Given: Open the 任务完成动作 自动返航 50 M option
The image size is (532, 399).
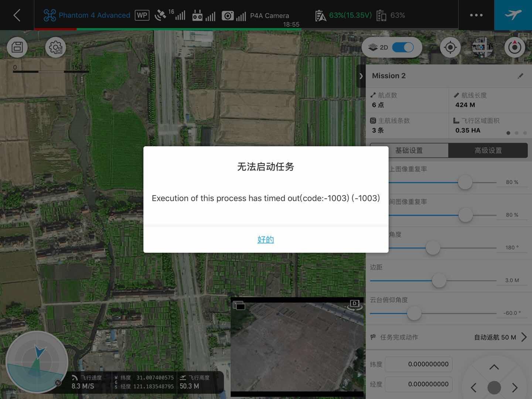Looking at the screenshot, I should point(449,337).
